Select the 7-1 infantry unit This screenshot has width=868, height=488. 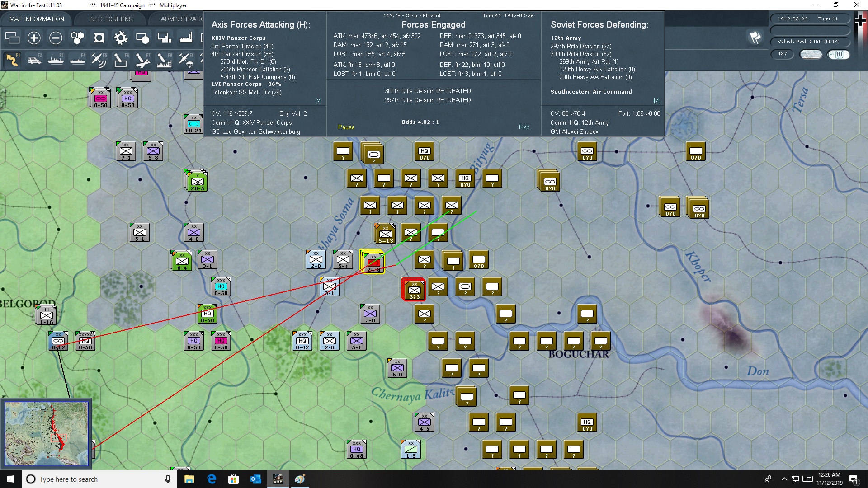point(126,151)
